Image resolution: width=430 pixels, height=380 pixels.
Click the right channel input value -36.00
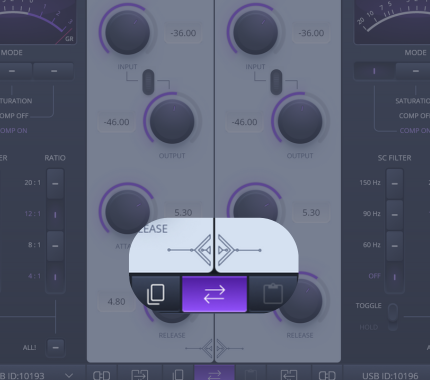[x=311, y=33]
